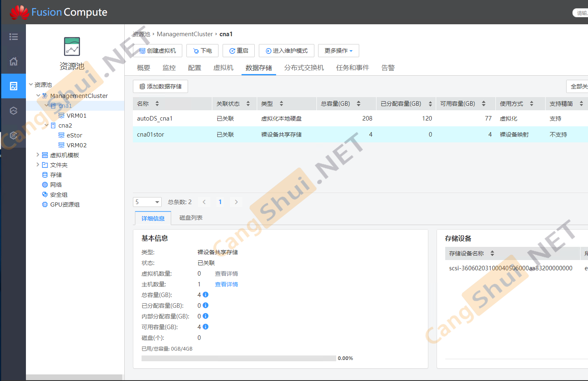The image size is (588, 381).
Task: Sort table by 已分配容量(GB) column arrows
Action: [x=430, y=104]
